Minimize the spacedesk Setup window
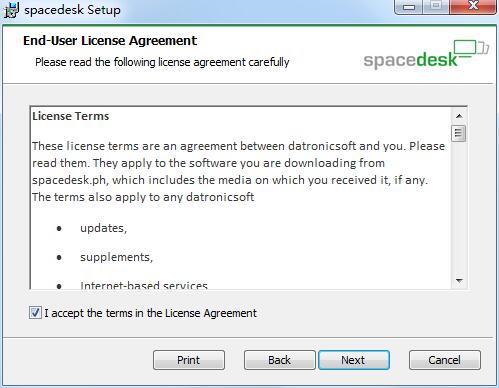This screenshot has width=499, height=388. tap(409, 6)
